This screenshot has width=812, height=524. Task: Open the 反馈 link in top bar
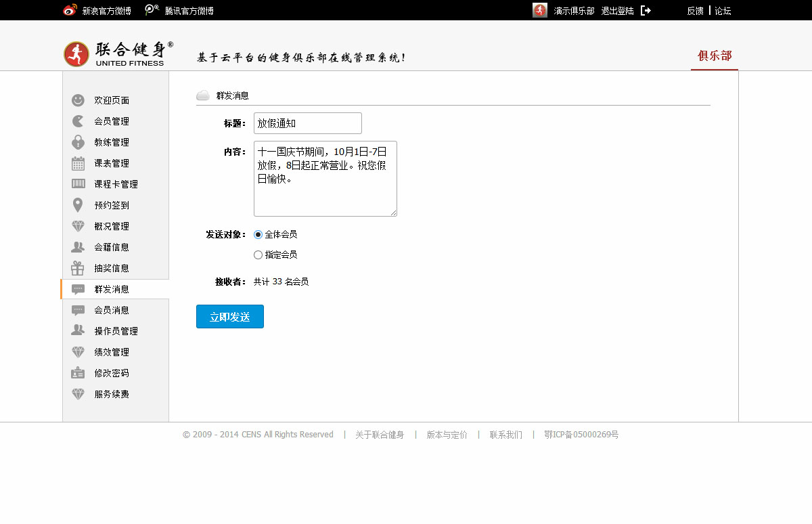(695, 11)
